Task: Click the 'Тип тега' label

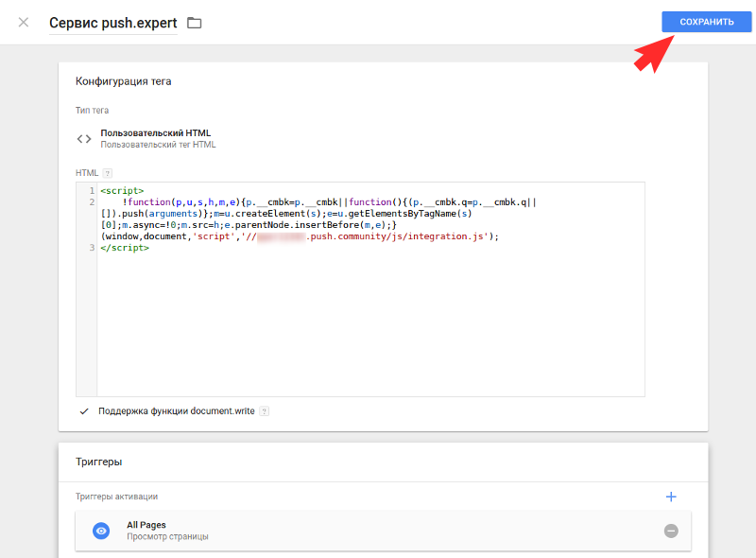Action: pos(92,111)
